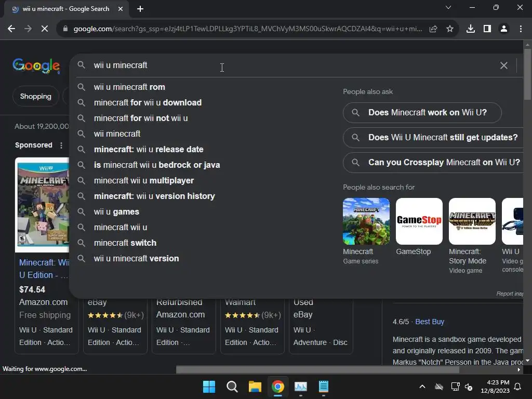The height and width of the screenshot is (399, 532).
Task: Open the notifications bell
Action: pos(518,387)
